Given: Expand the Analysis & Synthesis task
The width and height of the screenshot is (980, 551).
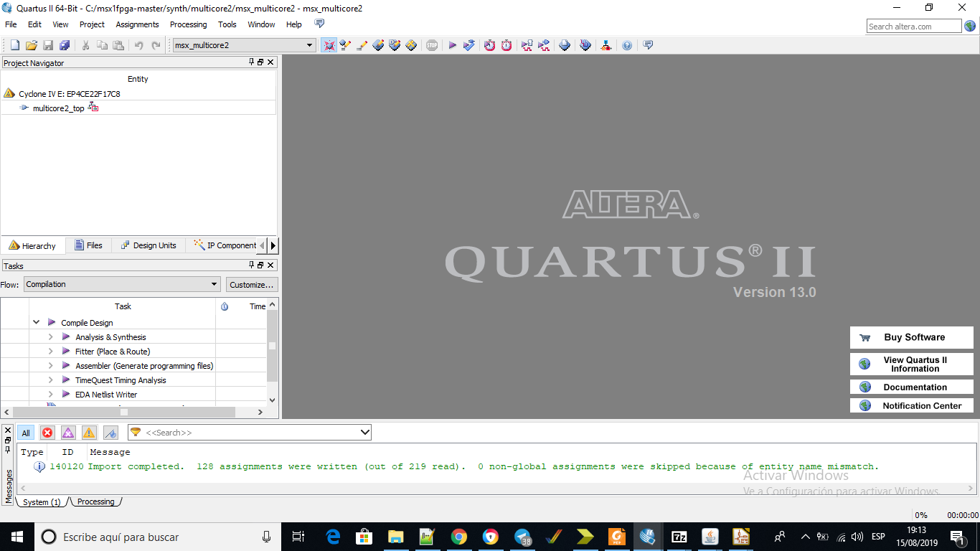Looking at the screenshot, I should pos(50,337).
